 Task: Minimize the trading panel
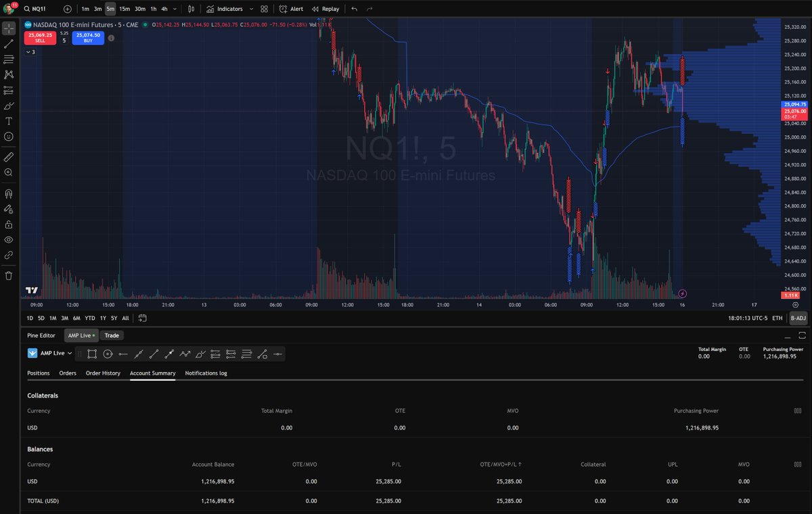tap(788, 335)
